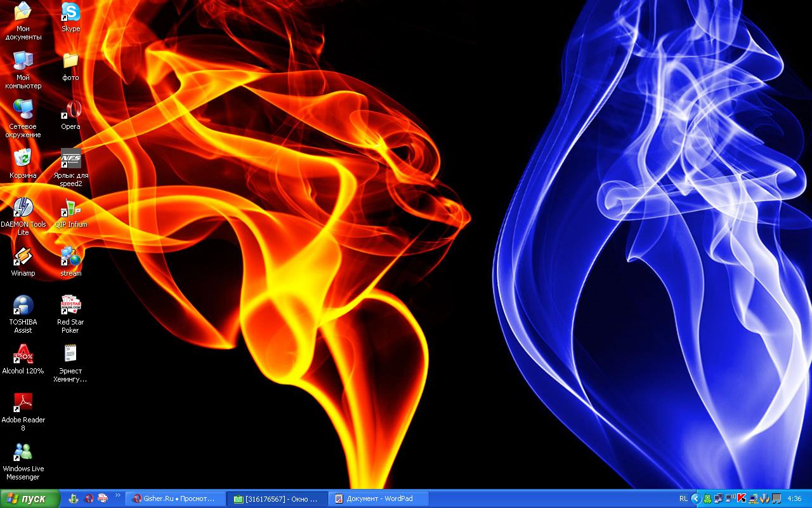
Task: Open the Skype desktop shortcut
Action: click(x=70, y=12)
